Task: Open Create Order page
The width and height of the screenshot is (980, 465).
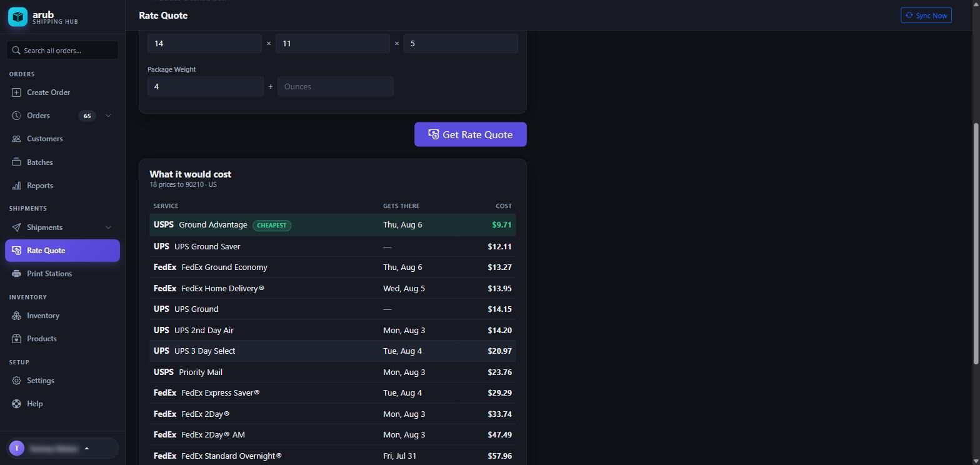Action: tap(62, 92)
